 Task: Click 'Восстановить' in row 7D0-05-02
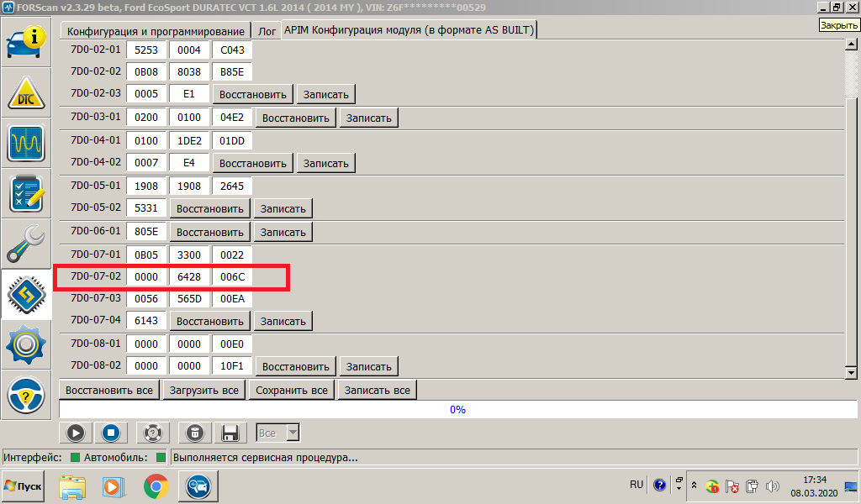209,209
